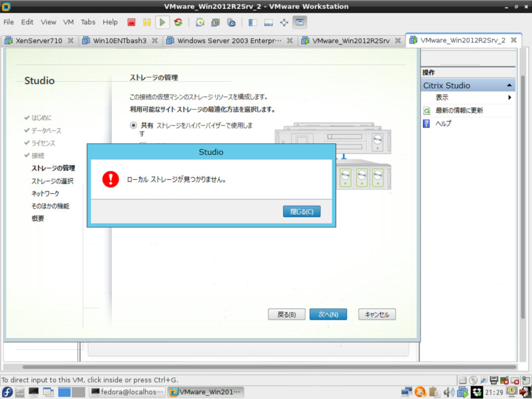Click the CD/DVD device status icon
532x399 pixels.
point(473,380)
